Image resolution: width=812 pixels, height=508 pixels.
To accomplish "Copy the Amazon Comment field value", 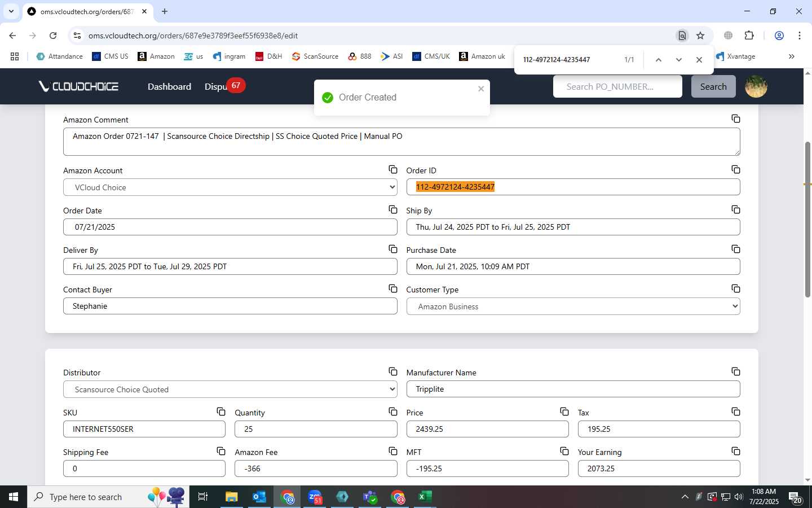I will point(736,119).
